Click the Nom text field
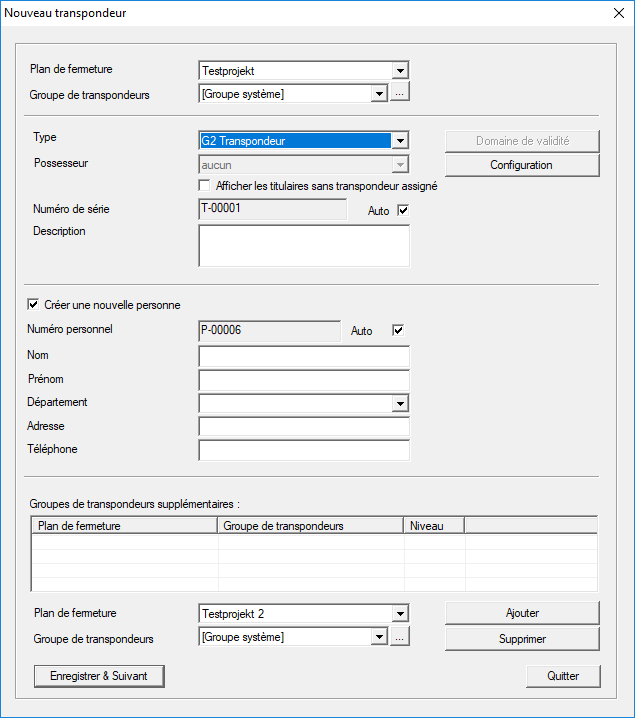 (x=304, y=356)
